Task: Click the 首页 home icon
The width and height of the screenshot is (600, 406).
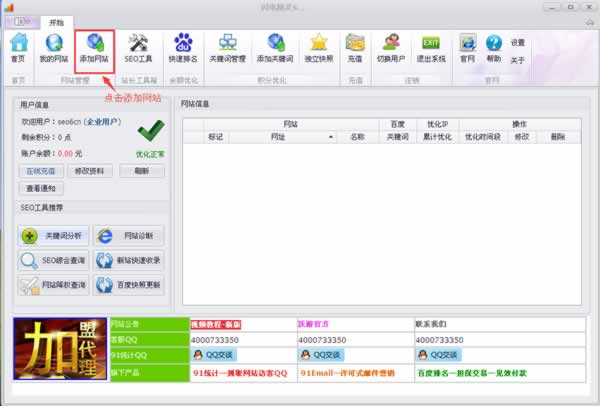Action: 17,47
